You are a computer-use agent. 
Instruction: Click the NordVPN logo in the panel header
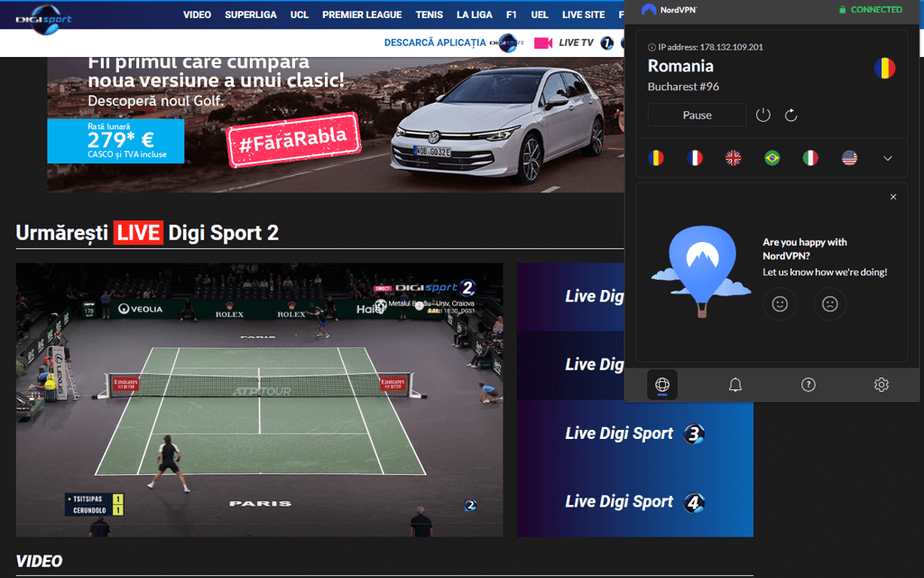pyautogui.click(x=669, y=9)
